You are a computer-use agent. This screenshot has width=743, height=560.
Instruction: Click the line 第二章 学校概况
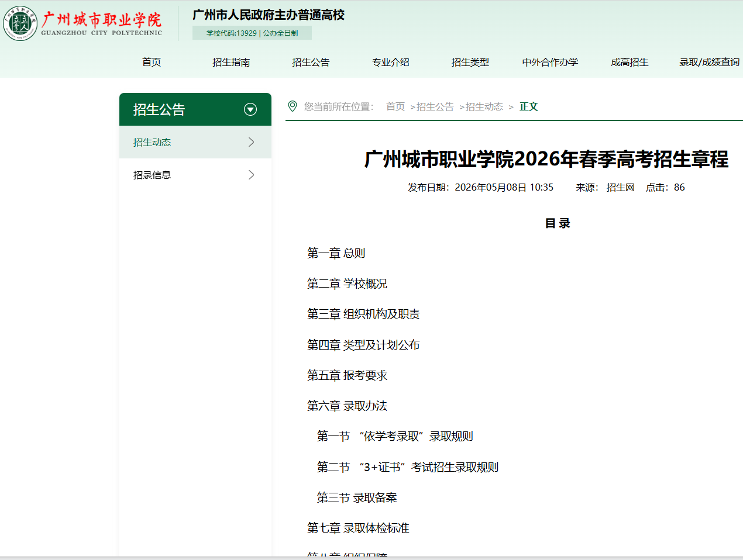click(347, 284)
